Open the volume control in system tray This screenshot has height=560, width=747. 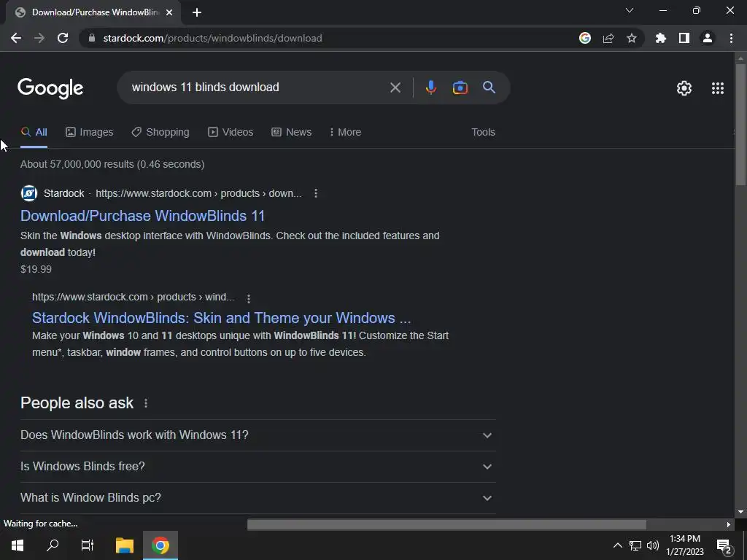click(653, 545)
